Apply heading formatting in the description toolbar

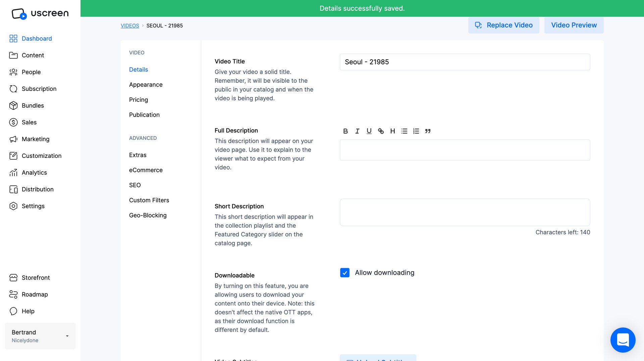pos(392,131)
